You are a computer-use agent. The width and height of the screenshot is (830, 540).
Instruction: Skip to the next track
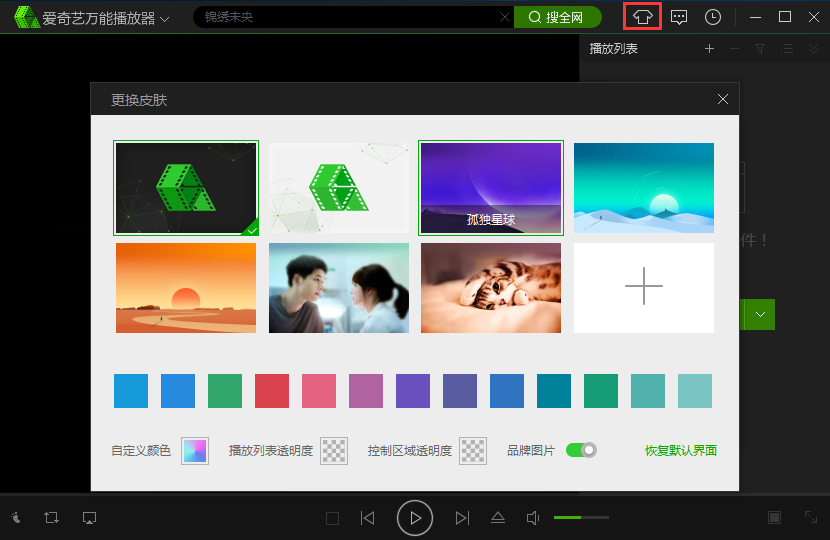point(462,517)
